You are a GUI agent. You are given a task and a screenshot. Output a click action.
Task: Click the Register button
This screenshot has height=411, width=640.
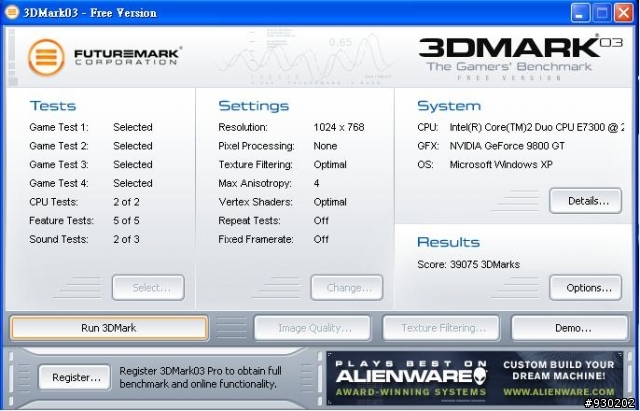point(75,378)
